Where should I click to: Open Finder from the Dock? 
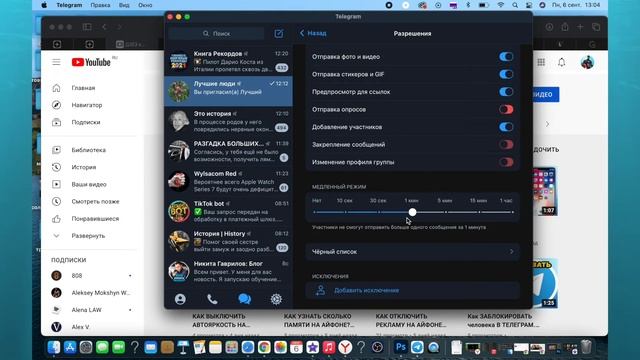point(54,347)
